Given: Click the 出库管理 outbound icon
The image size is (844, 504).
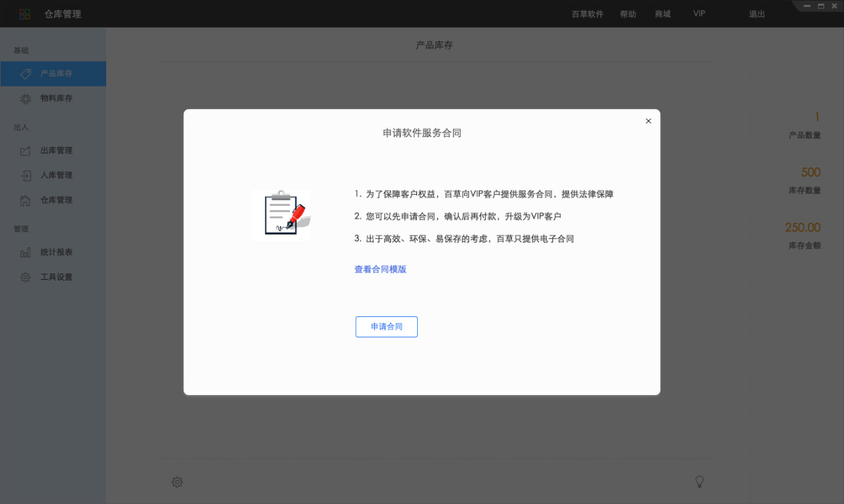Looking at the screenshot, I should pos(25,150).
